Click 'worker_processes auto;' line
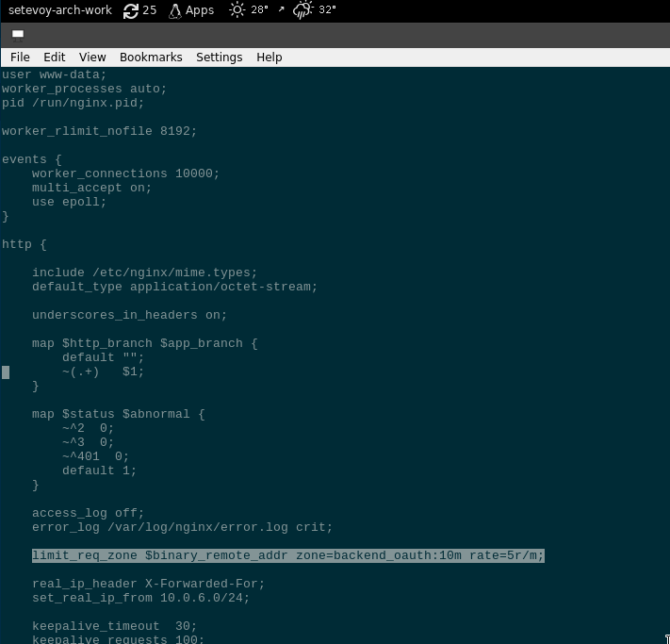 (84, 89)
